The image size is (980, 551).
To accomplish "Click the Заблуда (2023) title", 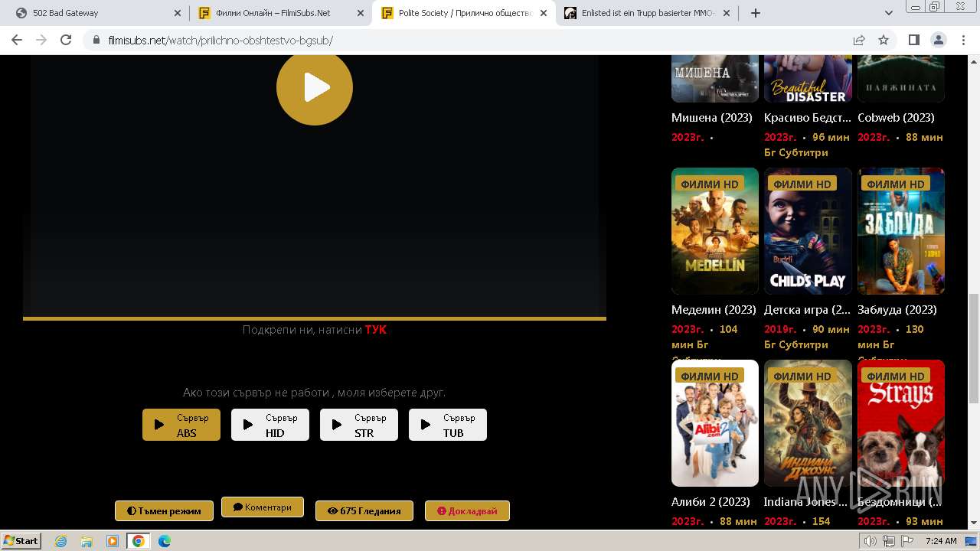I will click(897, 310).
